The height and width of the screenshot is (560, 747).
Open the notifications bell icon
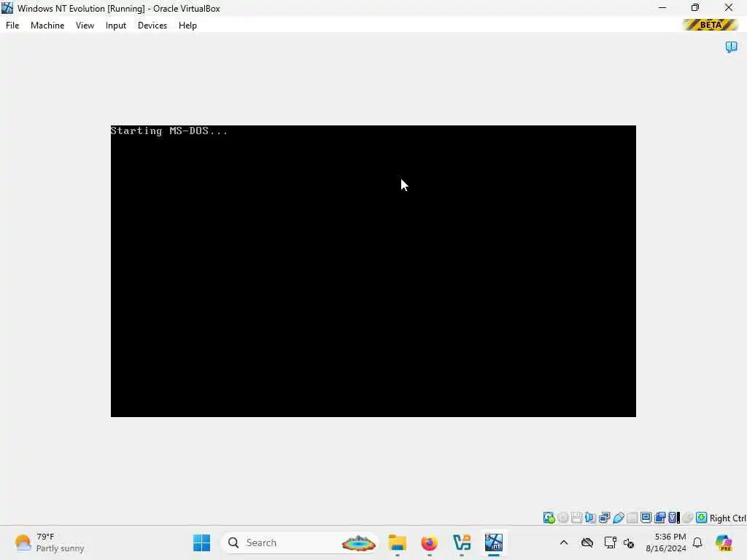[697, 542]
